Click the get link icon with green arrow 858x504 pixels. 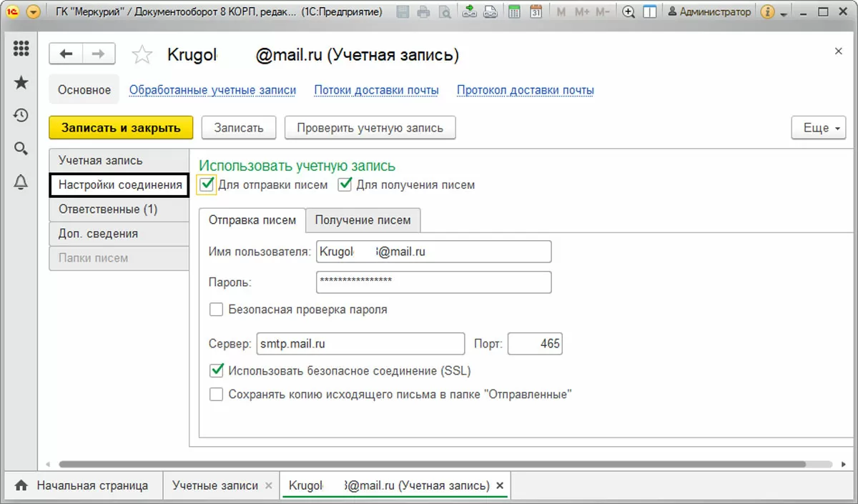pos(470,11)
